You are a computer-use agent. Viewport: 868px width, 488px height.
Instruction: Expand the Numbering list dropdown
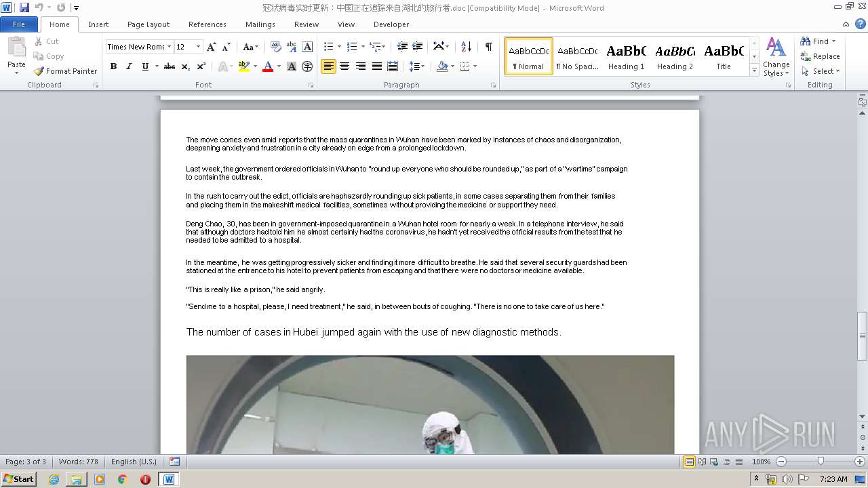point(363,47)
